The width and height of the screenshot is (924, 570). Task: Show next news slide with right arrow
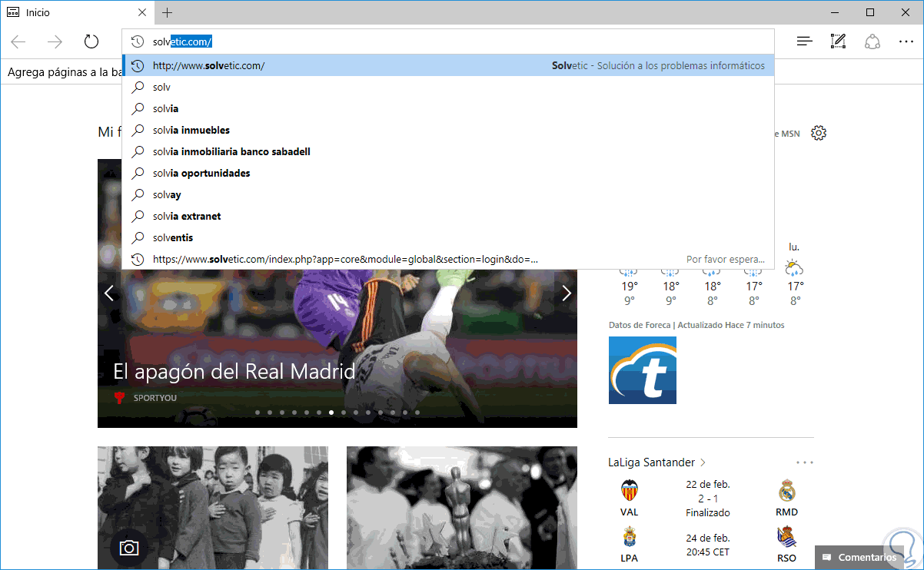click(567, 293)
